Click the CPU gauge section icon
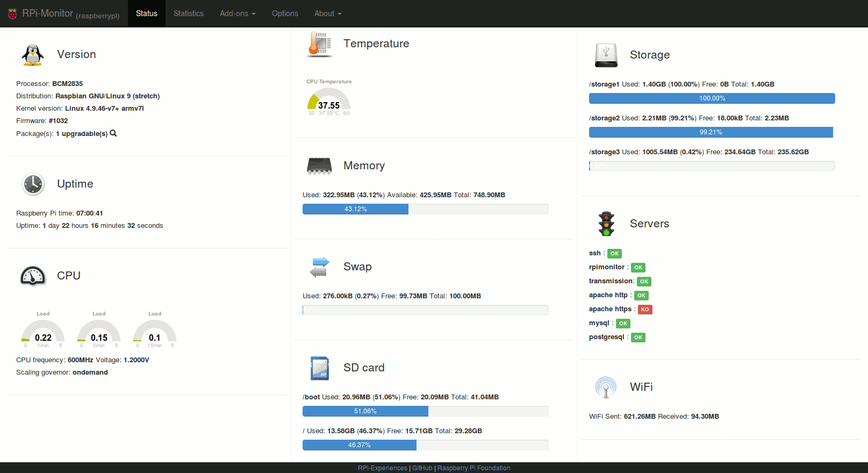 click(33, 276)
